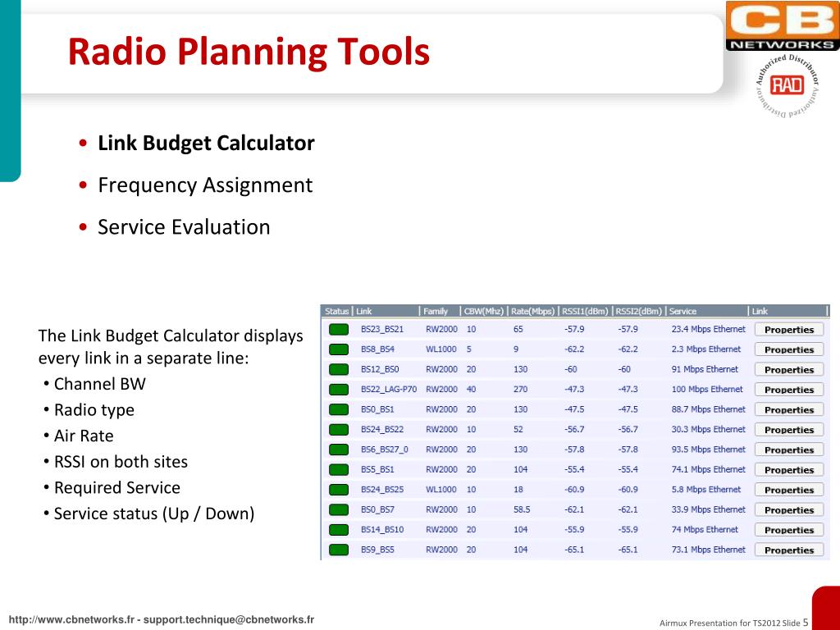This screenshot has width=840, height=630.
Task: Select link name BS0_BS1
Action: (377, 409)
